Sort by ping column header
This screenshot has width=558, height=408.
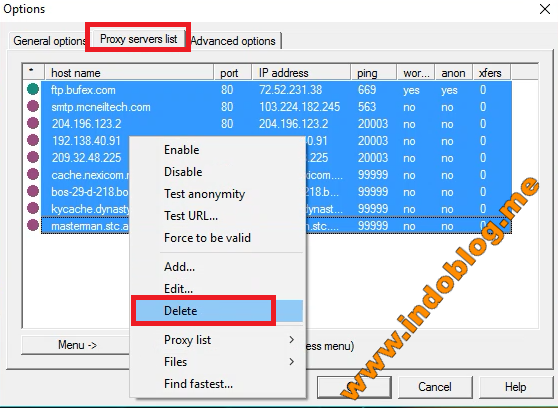(x=374, y=73)
